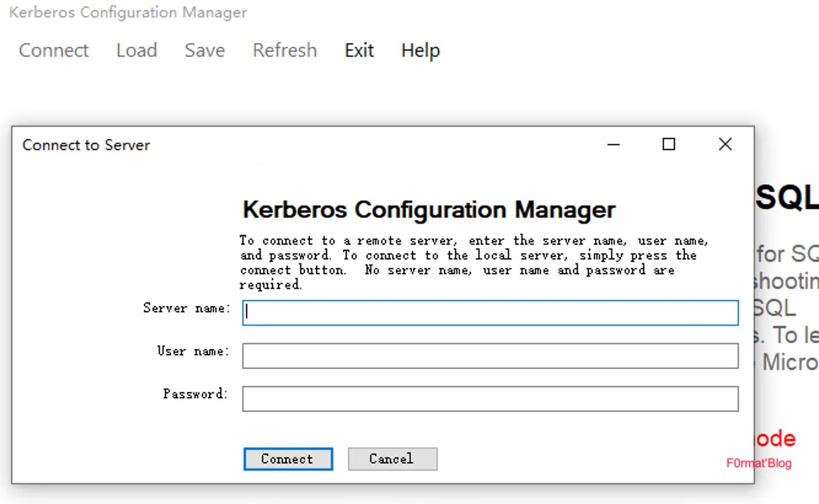Select the Save menu item
The width and height of the screenshot is (819, 504).
point(205,50)
